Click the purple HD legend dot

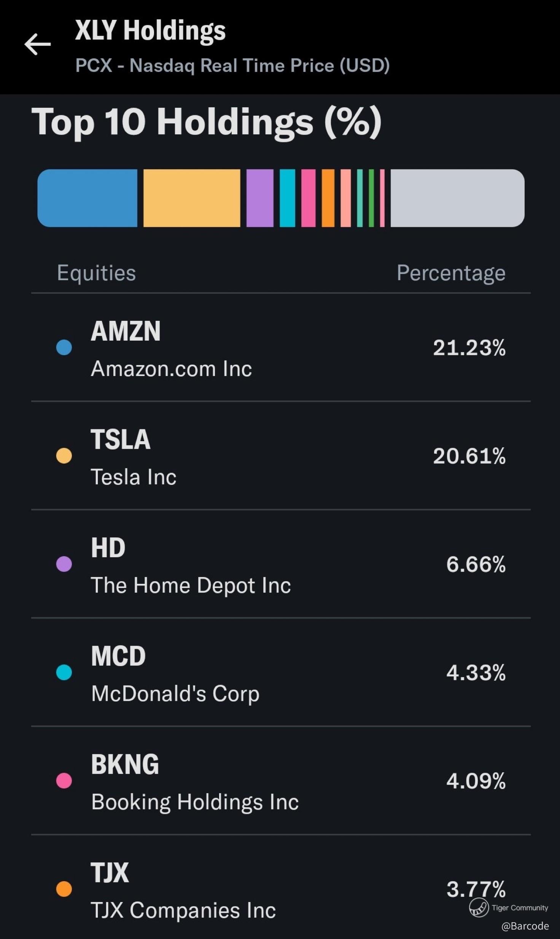(64, 564)
